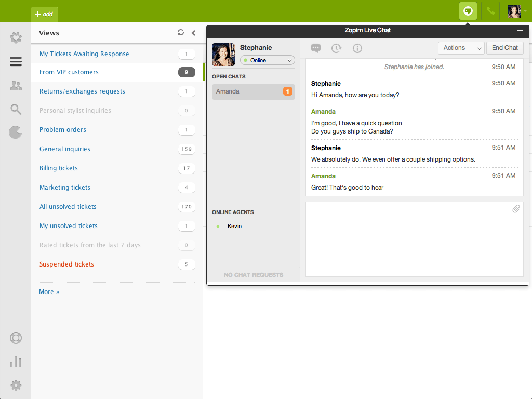Click the add button
Screen dimensions: 532x399
point(45,14)
